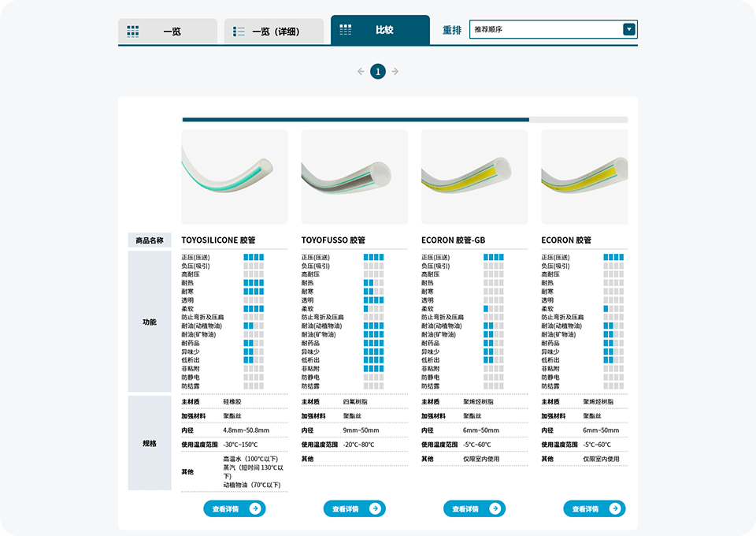The image size is (756, 536).
Task: Click the 功能 row header
Action: (x=150, y=322)
